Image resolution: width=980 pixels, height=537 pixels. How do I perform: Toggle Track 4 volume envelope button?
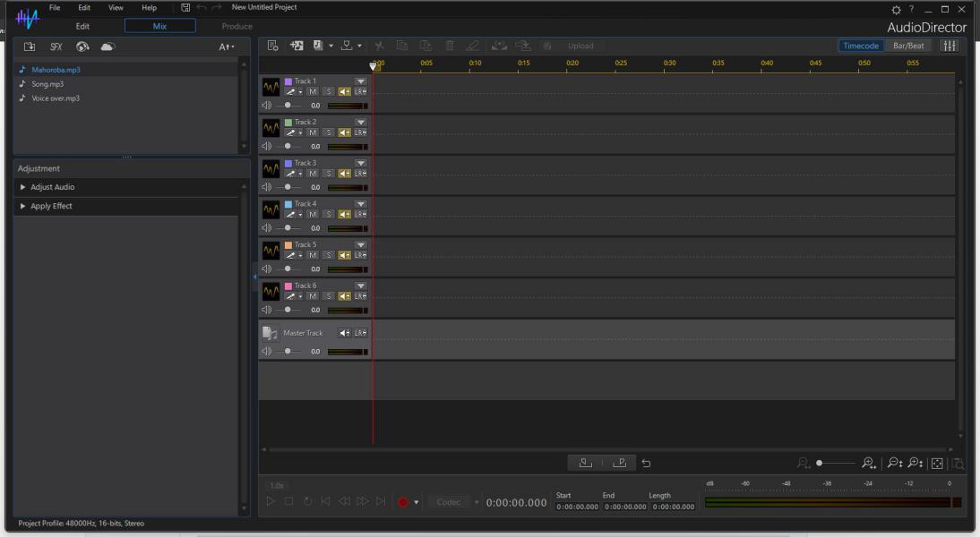point(344,214)
